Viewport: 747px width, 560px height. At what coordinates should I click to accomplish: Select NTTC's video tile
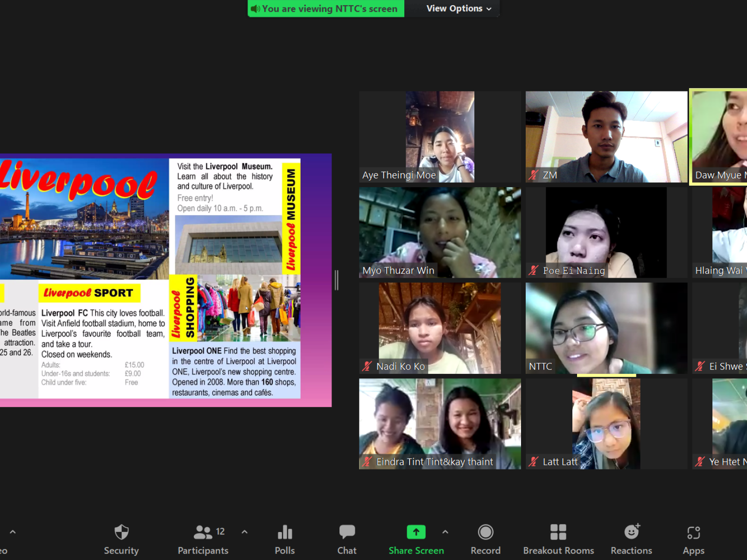(x=606, y=328)
